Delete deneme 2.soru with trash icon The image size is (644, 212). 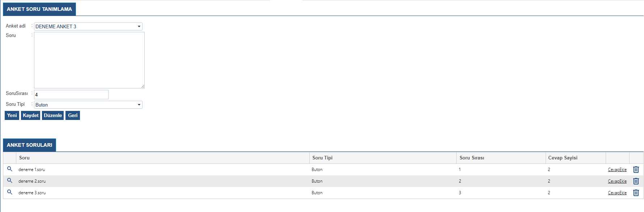(636, 181)
